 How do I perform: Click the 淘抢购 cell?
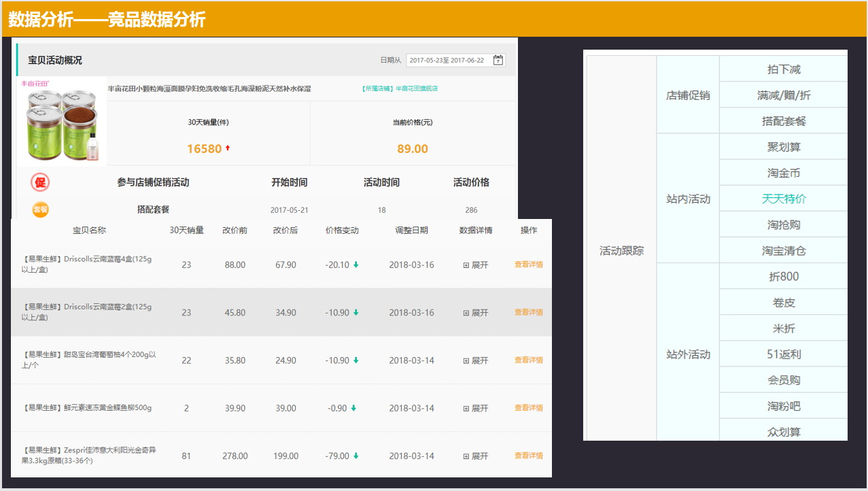click(784, 224)
